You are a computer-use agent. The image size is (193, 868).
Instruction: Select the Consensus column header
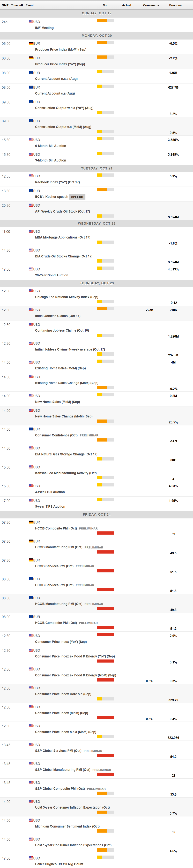151,5
